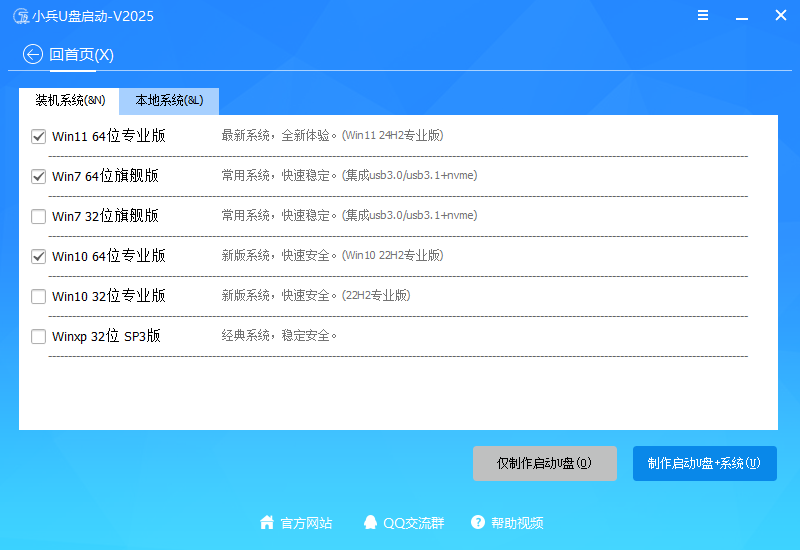Click the question mark help icon

(478, 522)
